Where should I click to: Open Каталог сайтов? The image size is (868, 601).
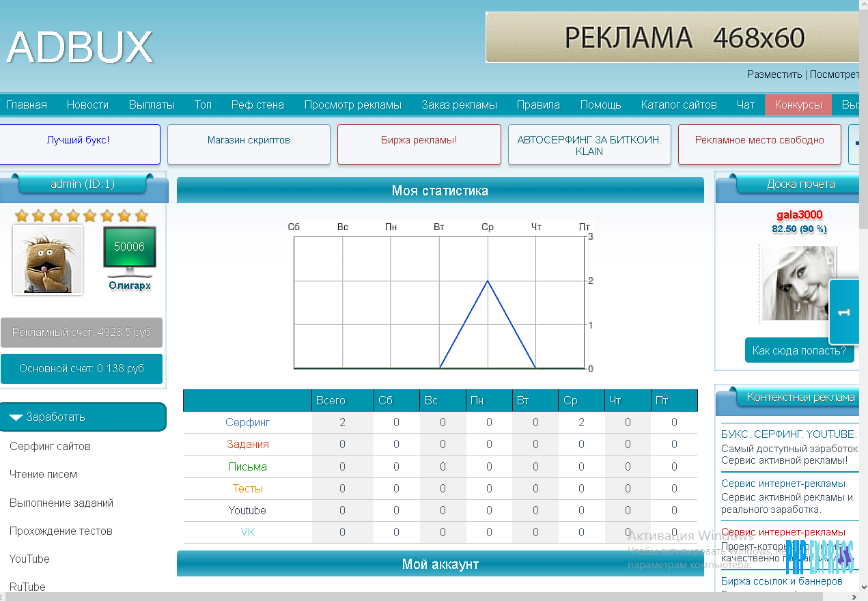(679, 104)
